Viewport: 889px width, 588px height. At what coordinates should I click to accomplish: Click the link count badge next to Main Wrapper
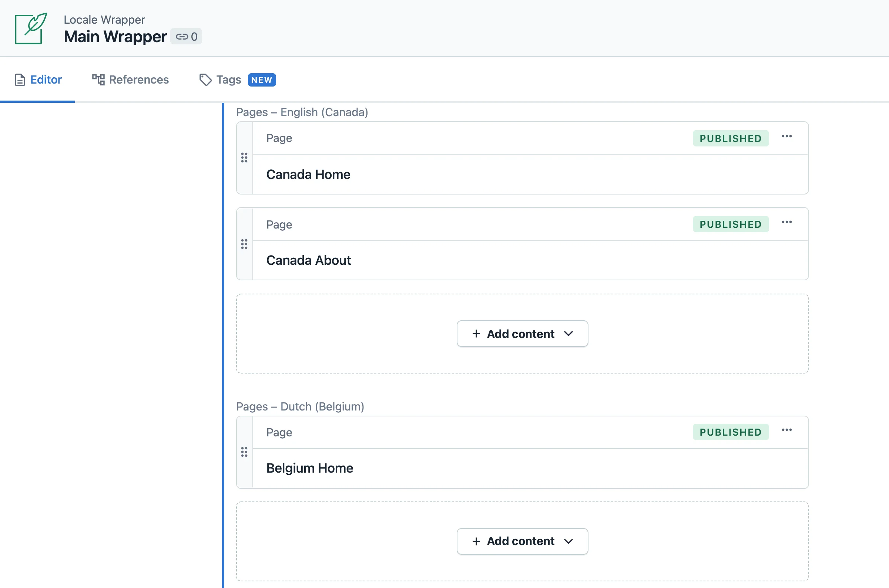186,36
